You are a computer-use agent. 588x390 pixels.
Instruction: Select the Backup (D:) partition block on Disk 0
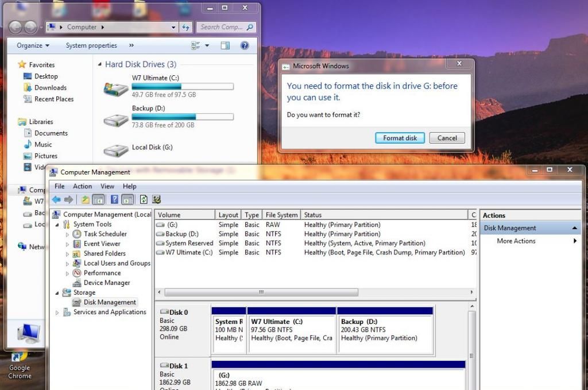point(385,330)
